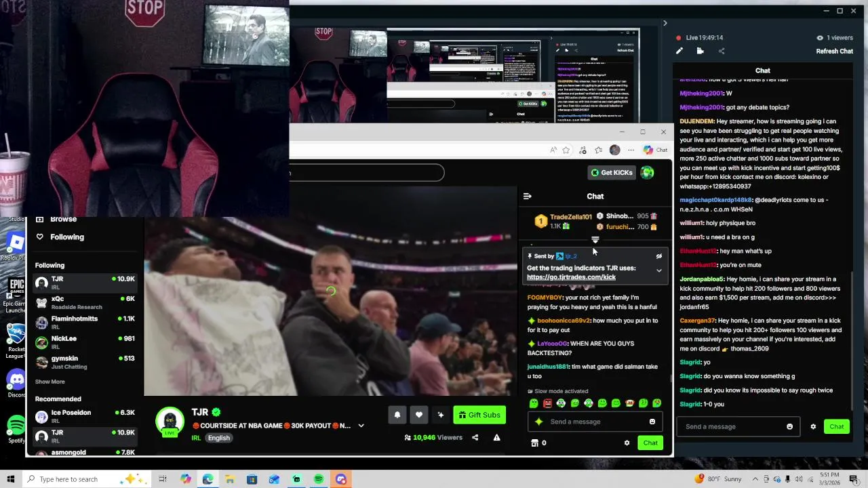
Task: Click Refresh Chat in the streaming app
Action: click(834, 52)
